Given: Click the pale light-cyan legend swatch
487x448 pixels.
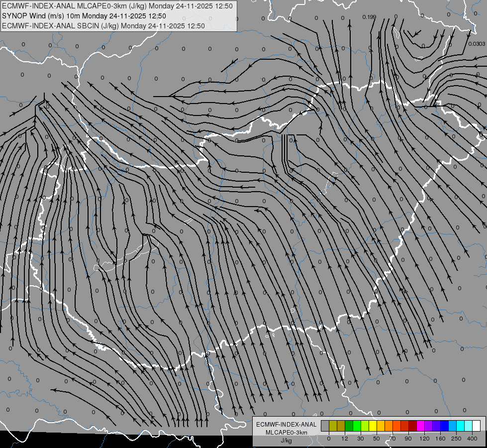Looking at the screenshot, I should pos(469,426).
